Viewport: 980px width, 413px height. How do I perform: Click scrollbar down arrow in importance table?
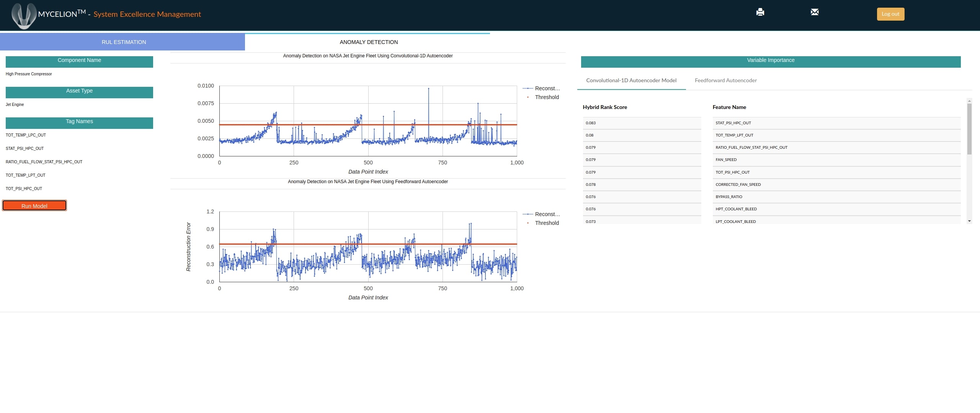tap(969, 221)
